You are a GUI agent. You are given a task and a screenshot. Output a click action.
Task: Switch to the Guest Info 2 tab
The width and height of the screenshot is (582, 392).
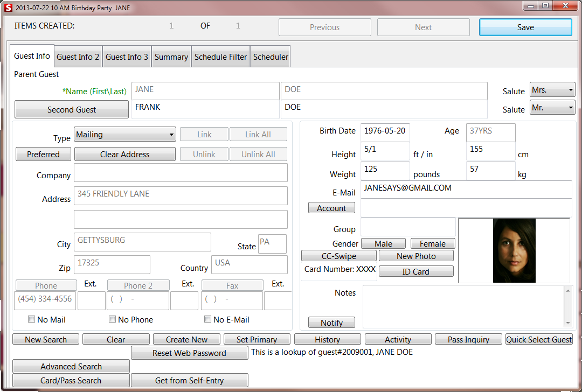coord(78,57)
